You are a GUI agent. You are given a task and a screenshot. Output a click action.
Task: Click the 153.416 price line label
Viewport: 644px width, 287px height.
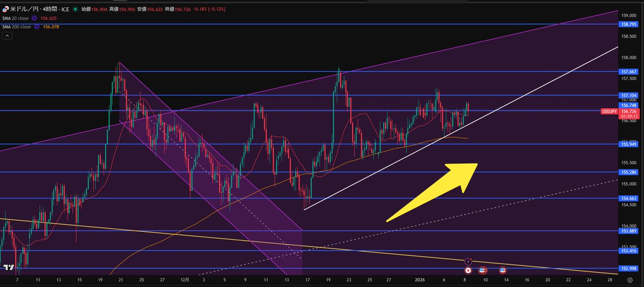click(x=629, y=251)
